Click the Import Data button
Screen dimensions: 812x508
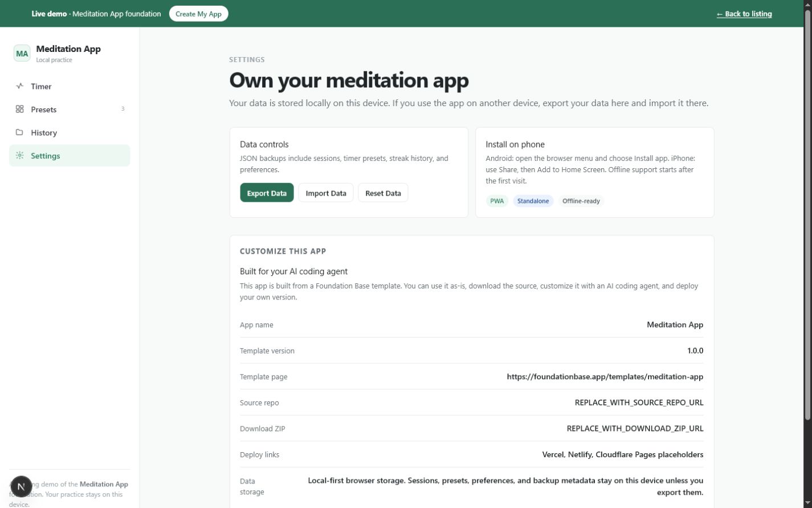(326, 193)
